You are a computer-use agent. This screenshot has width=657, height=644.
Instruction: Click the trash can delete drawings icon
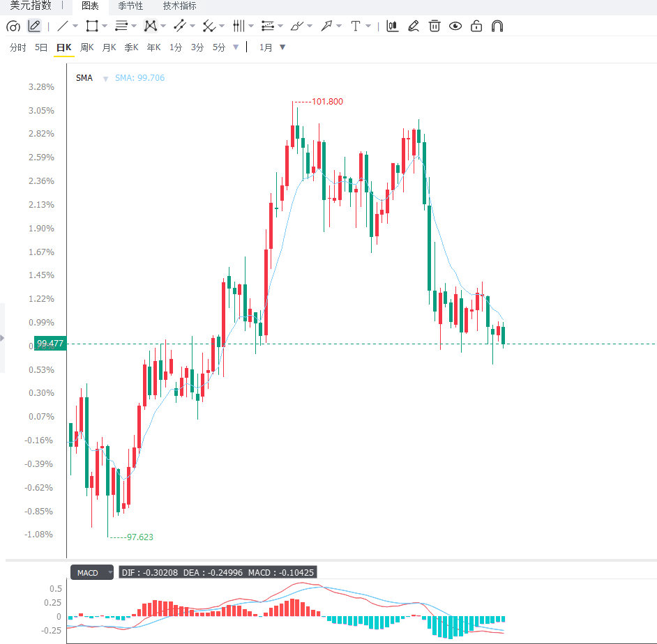(x=435, y=26)
